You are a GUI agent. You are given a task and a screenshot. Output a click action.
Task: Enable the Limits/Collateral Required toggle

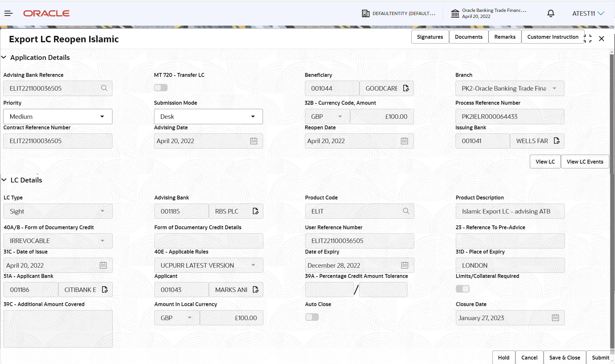coord(463,289)
